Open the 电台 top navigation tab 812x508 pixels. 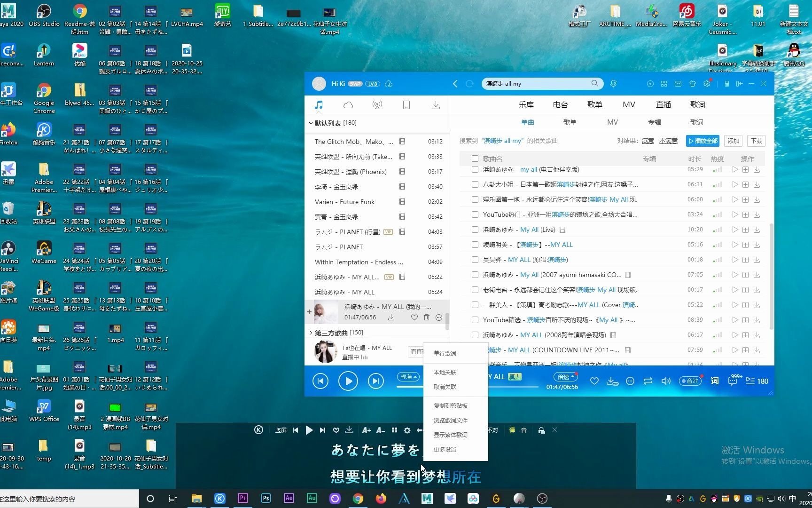[x=560, y=104]
